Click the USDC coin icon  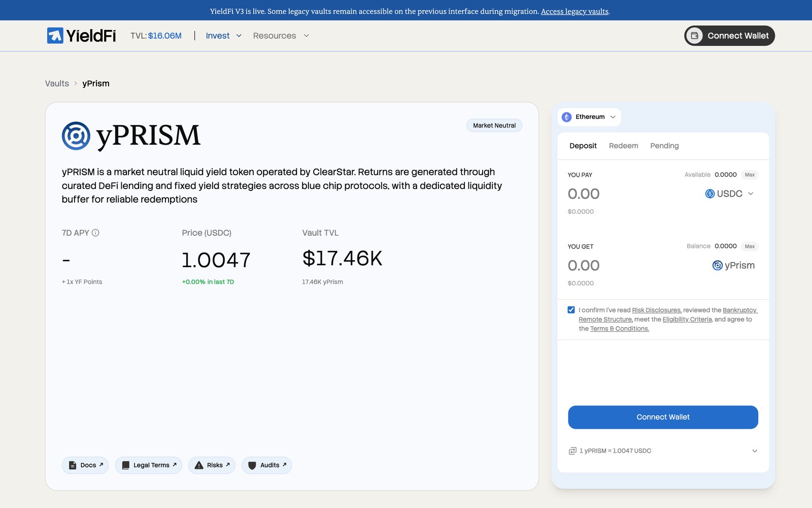pyautogui.click(x=710, y=194)
